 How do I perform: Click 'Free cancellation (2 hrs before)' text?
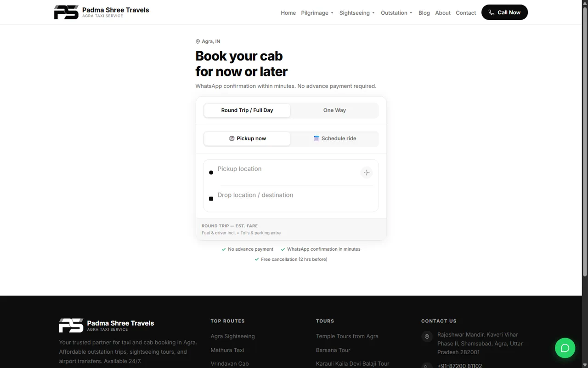tap(294, 259)
